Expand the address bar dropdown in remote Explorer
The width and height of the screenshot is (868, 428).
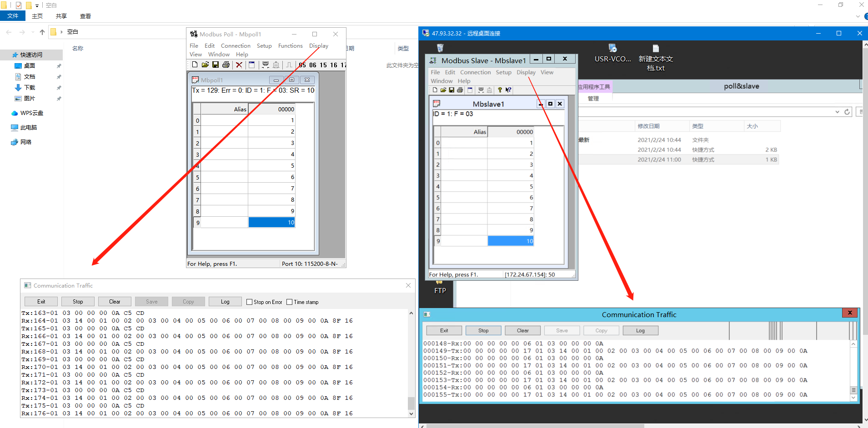837,112
